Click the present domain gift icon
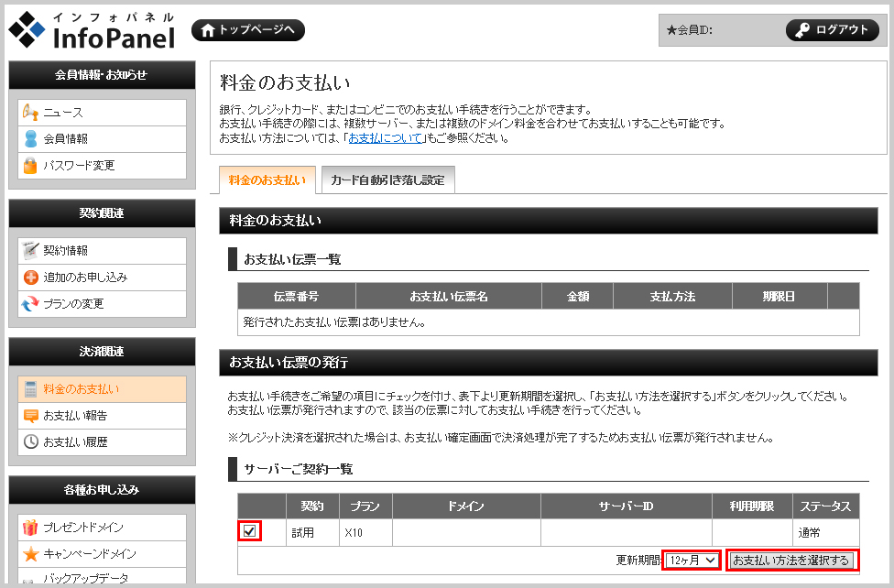This screenshot has width=894, height=588. [x=30, y=528]
